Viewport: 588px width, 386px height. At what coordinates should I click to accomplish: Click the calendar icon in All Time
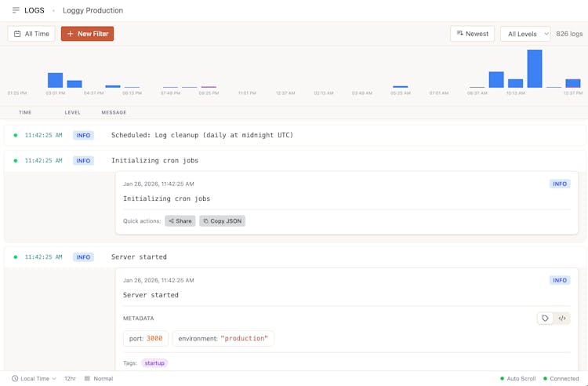pyautogui.click(x=17, y=34)
